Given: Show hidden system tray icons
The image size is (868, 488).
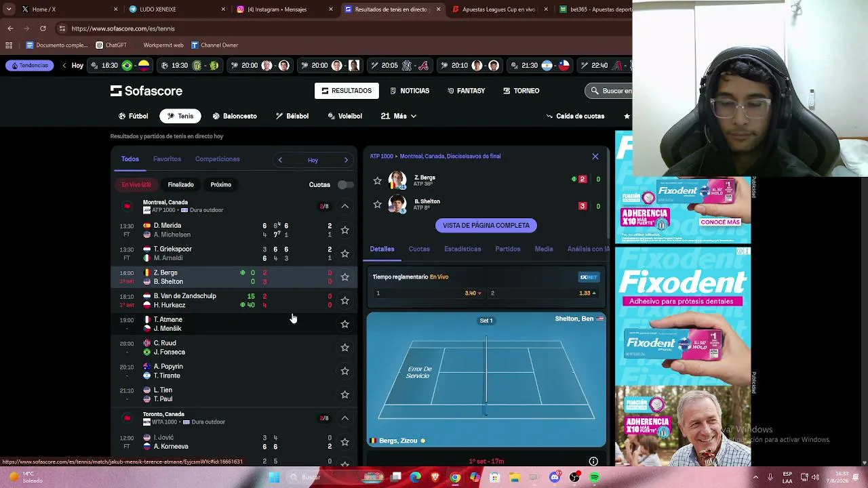Looking at the screenshot, I should pos(755,477).
